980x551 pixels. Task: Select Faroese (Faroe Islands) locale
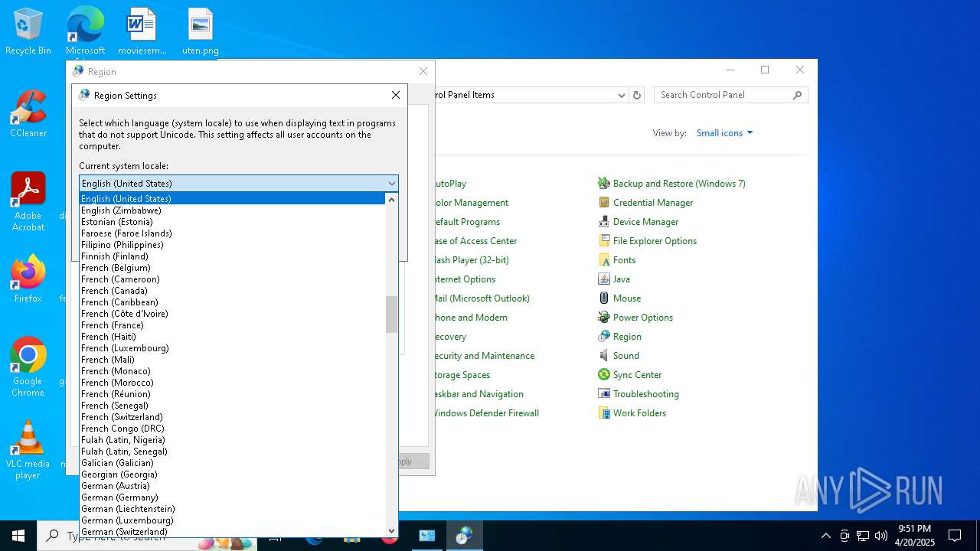[x=232, y=233]
